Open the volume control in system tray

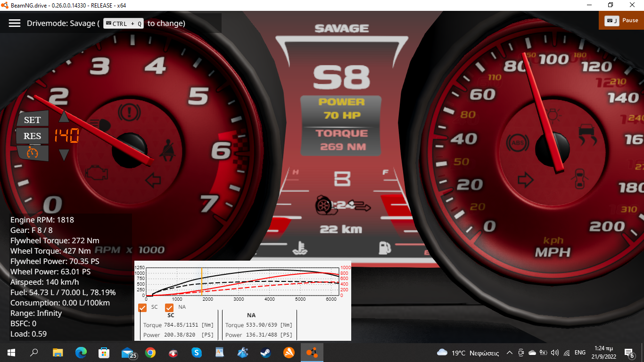[x=554, y=353]
